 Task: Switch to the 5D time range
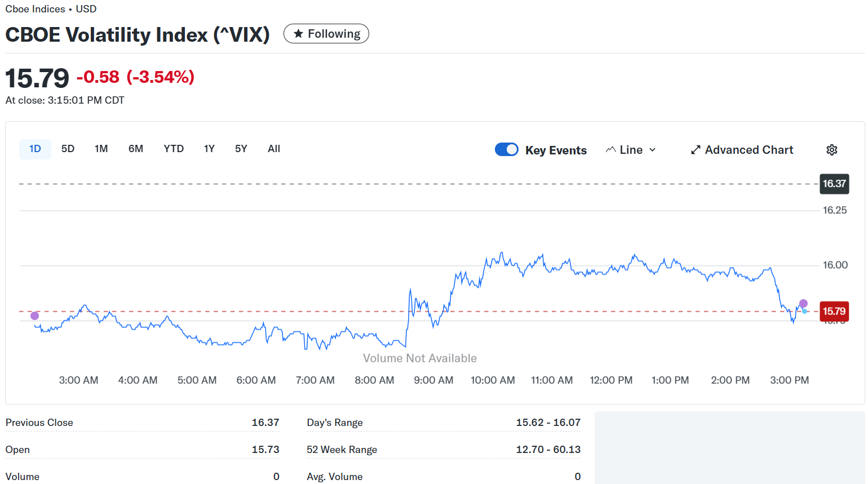click(x=68, y=149)
